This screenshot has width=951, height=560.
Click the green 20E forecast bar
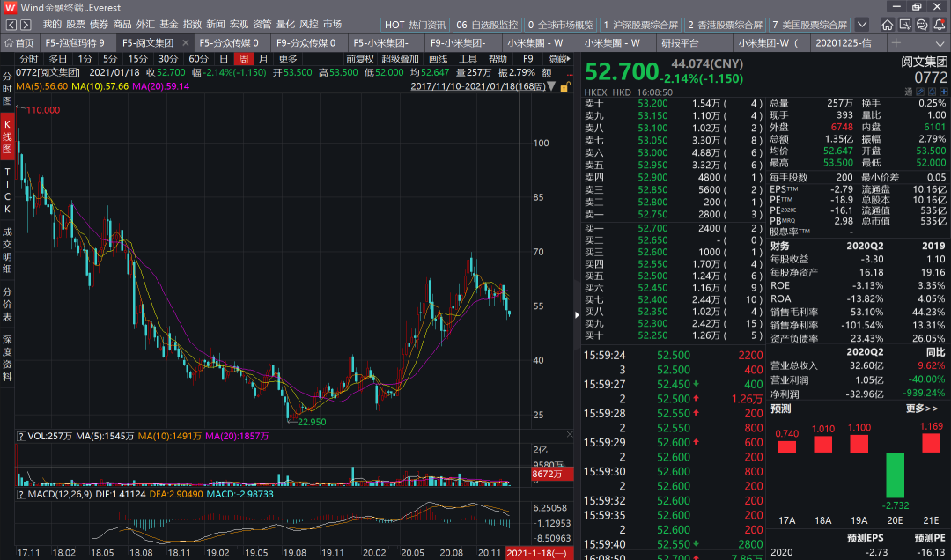pos(895,475)
